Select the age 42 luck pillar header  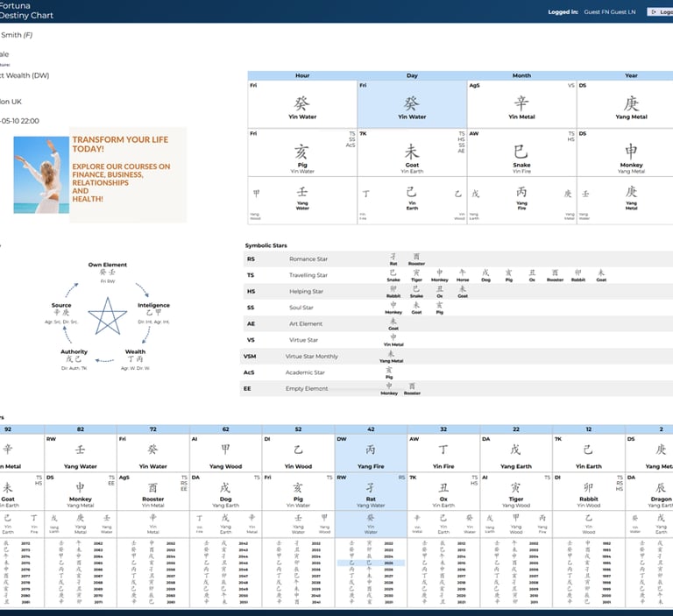(x=371, y=429)
